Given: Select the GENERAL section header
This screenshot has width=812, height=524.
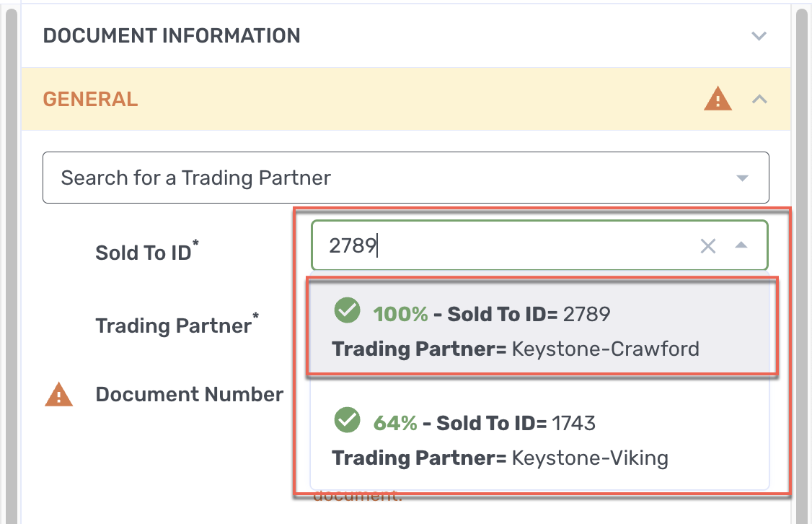Looking at the screenshot, I should [90, 99].
